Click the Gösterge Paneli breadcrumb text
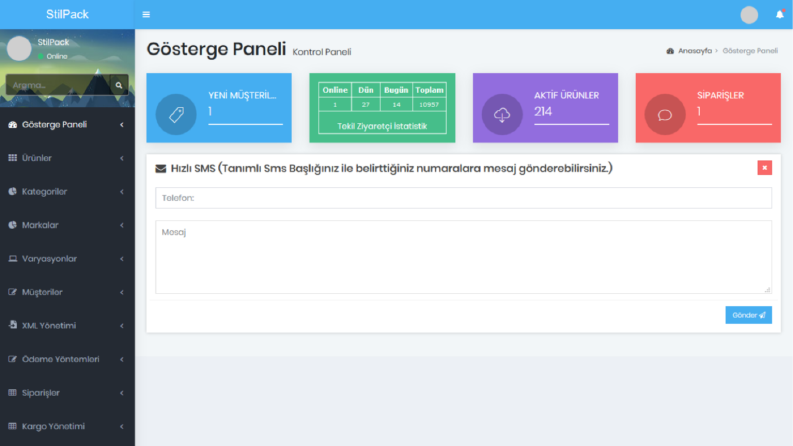The height and width of the screenshot is (446, 793). (750, 51)
